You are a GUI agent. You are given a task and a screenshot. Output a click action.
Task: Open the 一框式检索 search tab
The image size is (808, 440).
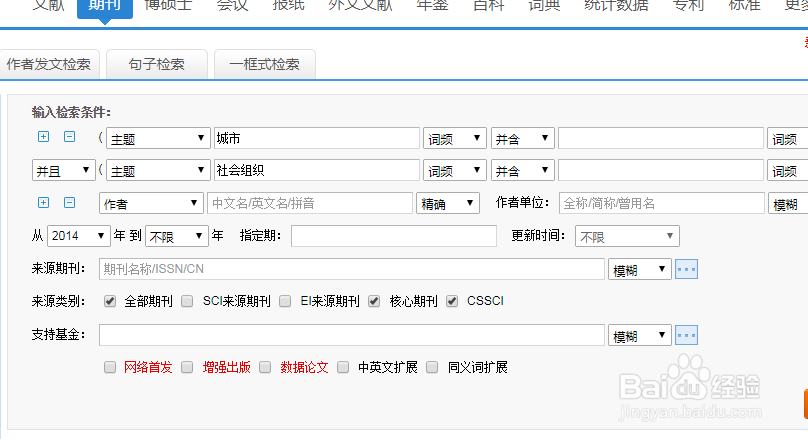(264, 64)
